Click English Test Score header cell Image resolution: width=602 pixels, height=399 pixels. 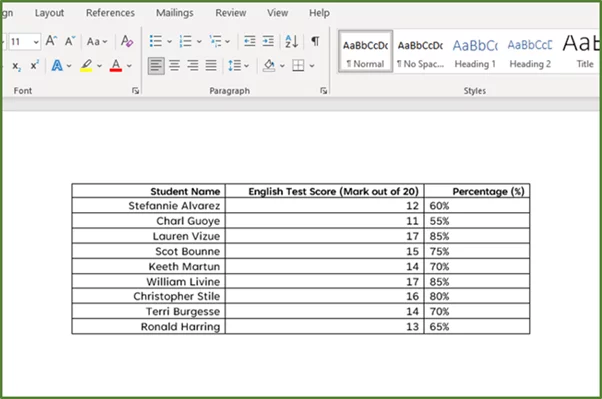click(x=325, y=191)
